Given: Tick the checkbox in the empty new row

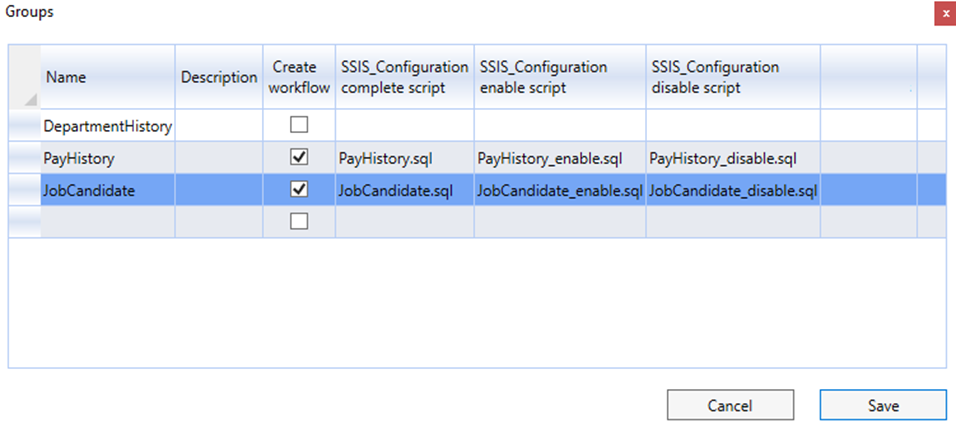Looking at the screenshot, I should tap(299, 221).
